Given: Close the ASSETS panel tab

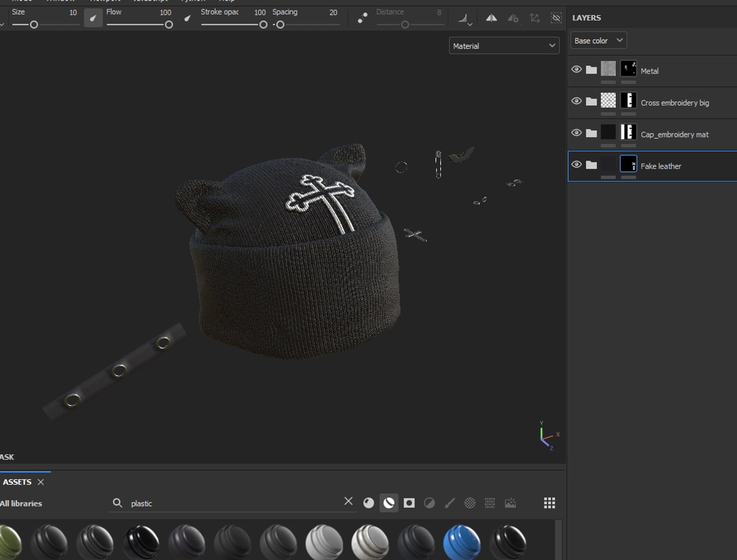Looking at the screenshot, I should coord(40,482).
